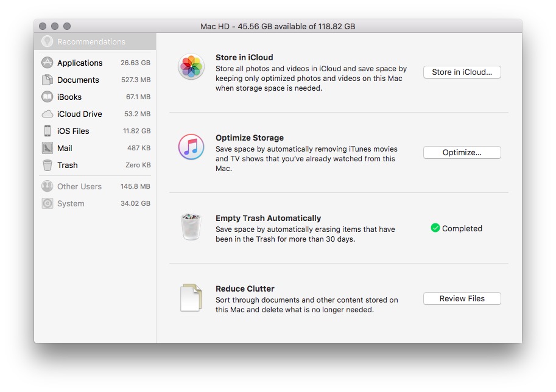This screenshot has width=556, height=392.
Task: Click the iBooks sidebar icon
Action: (x=47, y=97)
